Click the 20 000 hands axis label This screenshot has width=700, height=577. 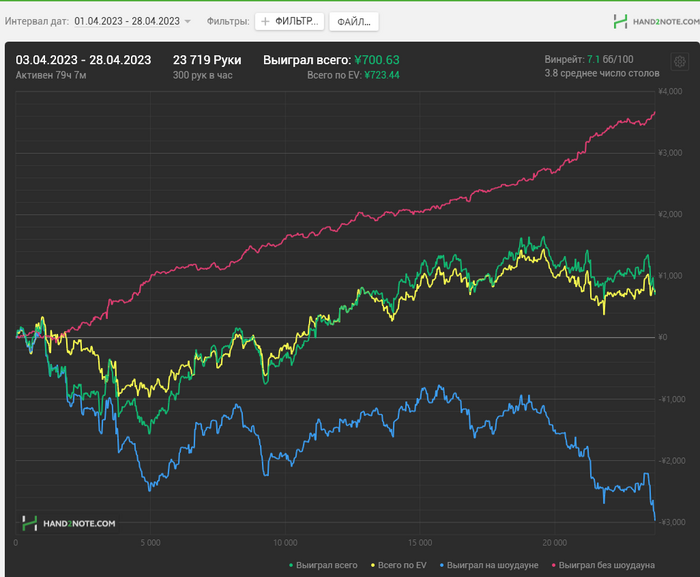click(554, 543)
